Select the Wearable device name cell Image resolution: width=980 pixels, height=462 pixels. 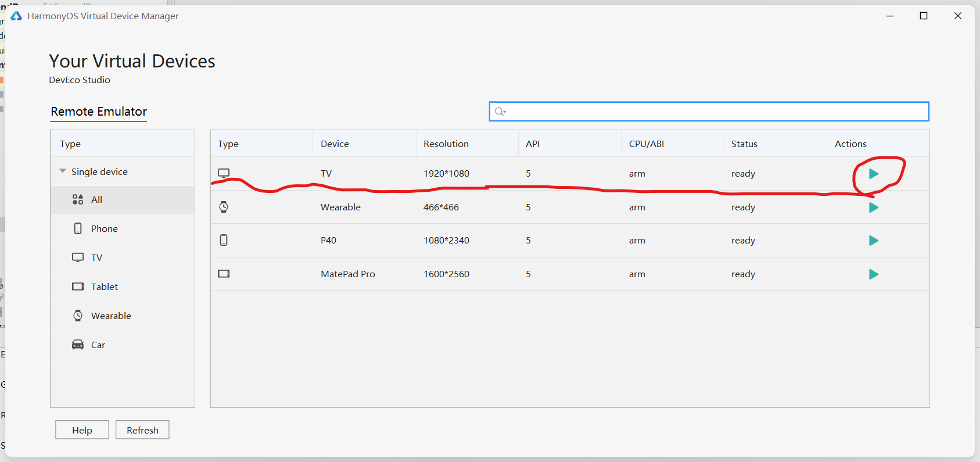pyautogui.click(x=340, y=207)
